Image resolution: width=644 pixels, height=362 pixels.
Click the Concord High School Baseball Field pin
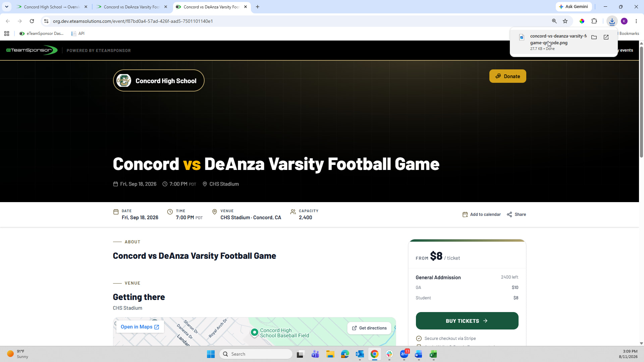[255, 332]
